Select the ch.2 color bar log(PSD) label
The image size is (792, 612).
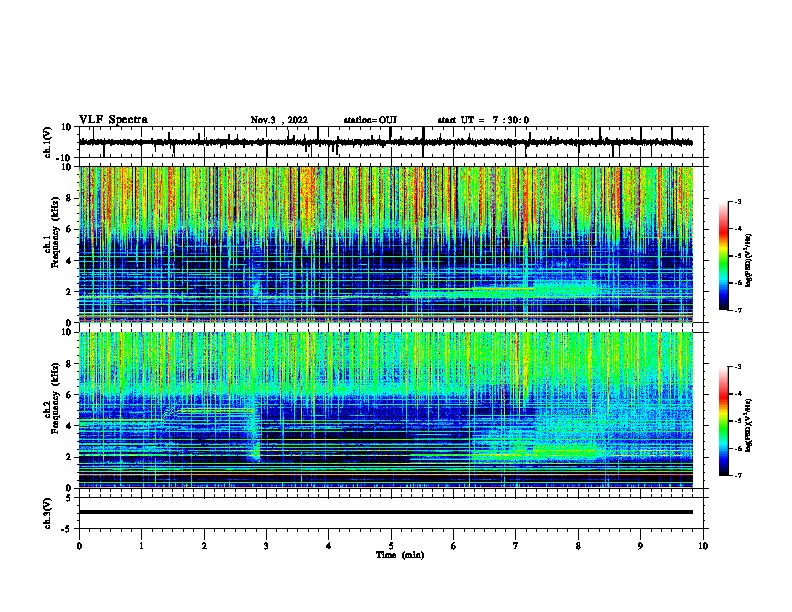coord(749,425)
